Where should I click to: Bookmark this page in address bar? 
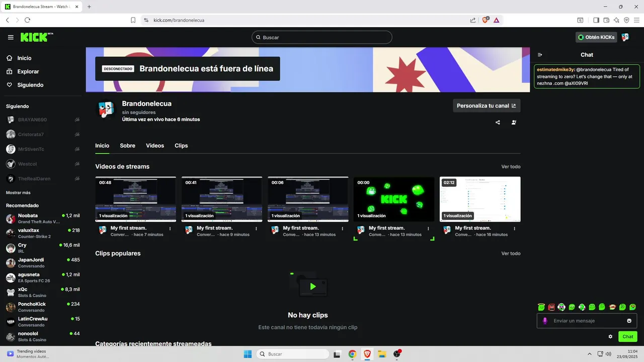tap(133, 20)
